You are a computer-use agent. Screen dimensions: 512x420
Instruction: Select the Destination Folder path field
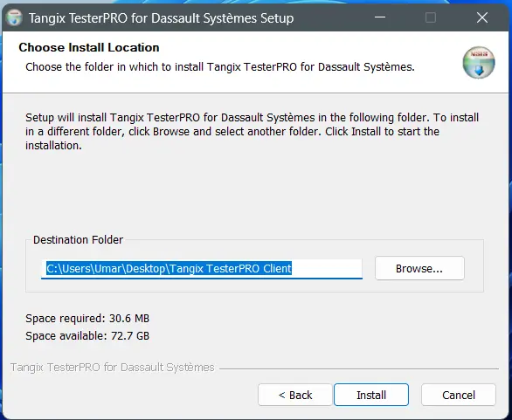pos(202,269)
